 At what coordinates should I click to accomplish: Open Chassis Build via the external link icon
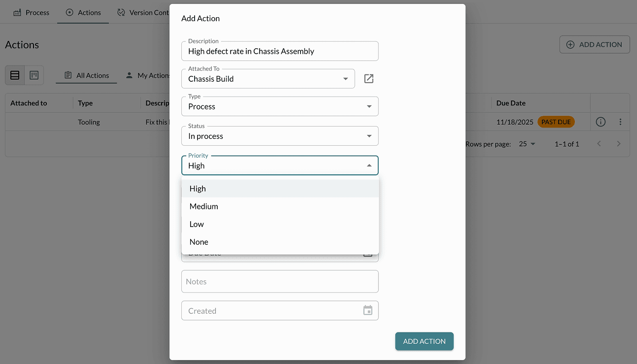coord(369,78)
